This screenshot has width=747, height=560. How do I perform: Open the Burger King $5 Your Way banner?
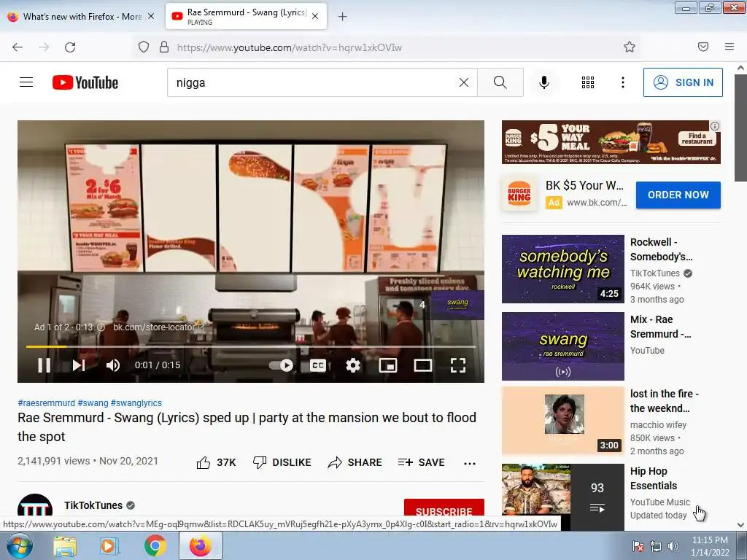[611, 142]
